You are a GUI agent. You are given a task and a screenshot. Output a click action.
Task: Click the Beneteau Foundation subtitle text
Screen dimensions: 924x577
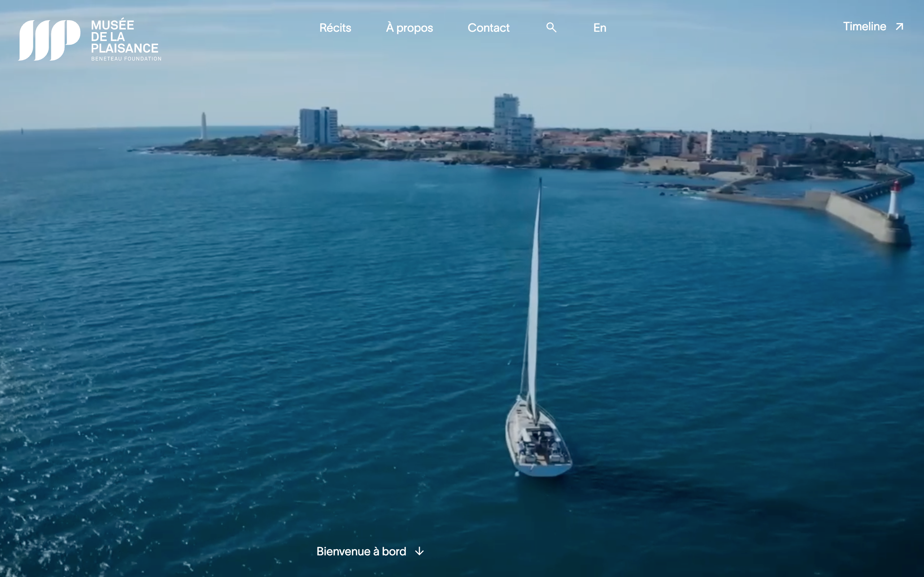point(126,59)
